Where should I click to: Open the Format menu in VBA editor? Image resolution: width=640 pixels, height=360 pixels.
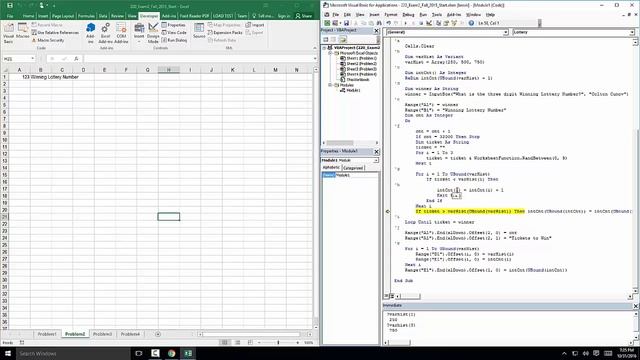point(391,15)
